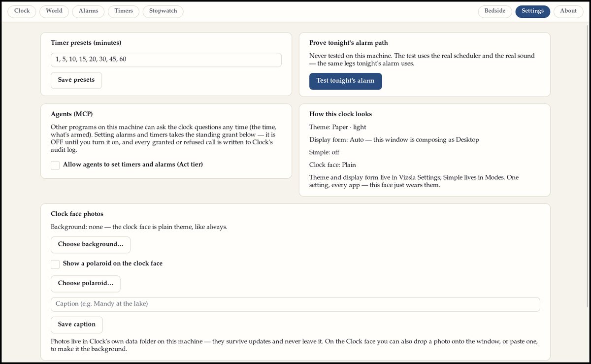Toggle Show a polaroid on the clock face
591x364 pixels.
55,264
